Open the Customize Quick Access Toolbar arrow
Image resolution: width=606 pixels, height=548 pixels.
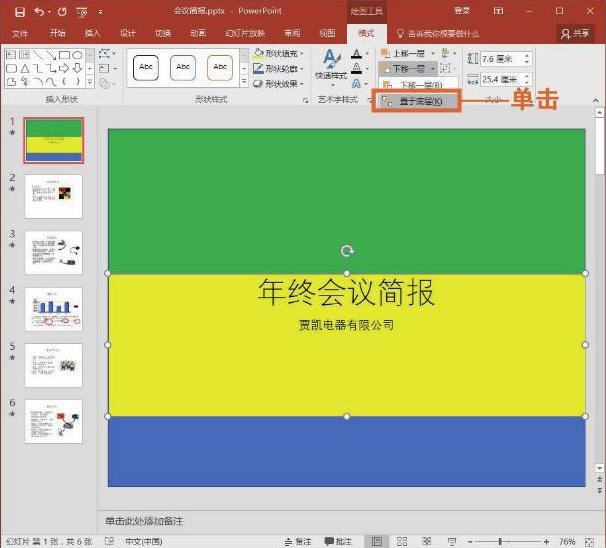(100, 12)
